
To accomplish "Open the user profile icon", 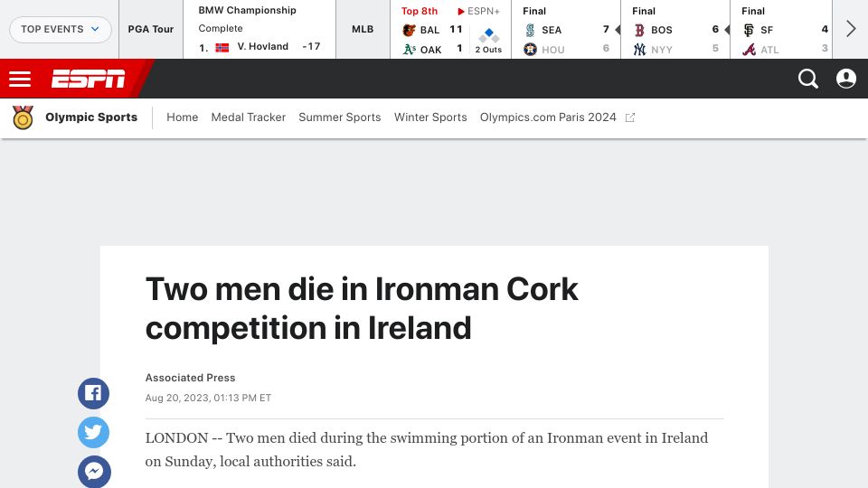I will coord(846,79).
